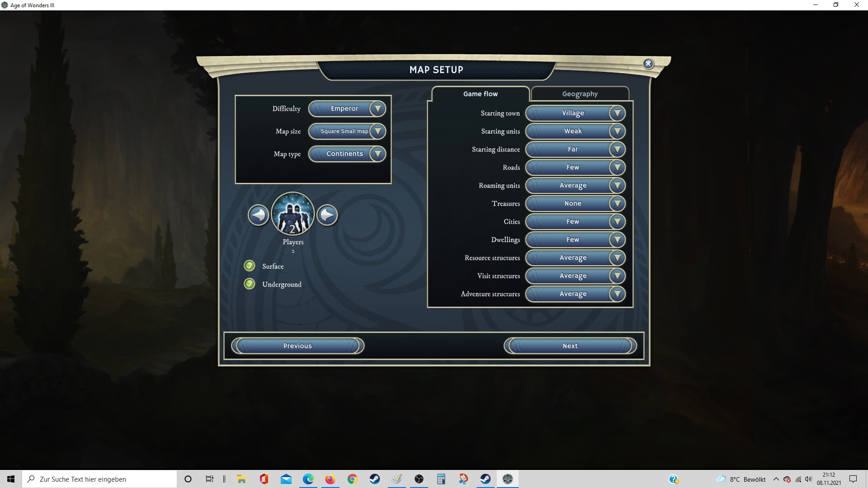Viewport: 868px width, 488px height.
Task: Open the volume control tray icon
Action: coord(809,479)
